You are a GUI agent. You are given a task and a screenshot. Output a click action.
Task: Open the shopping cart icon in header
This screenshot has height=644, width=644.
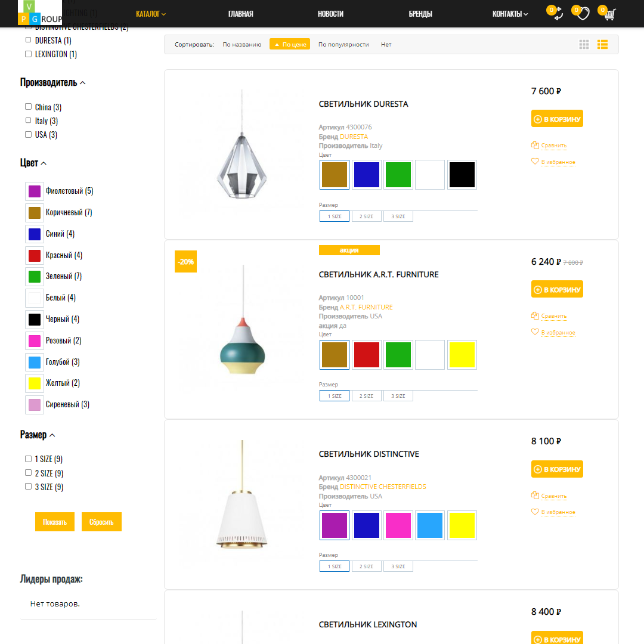[610, 14]
